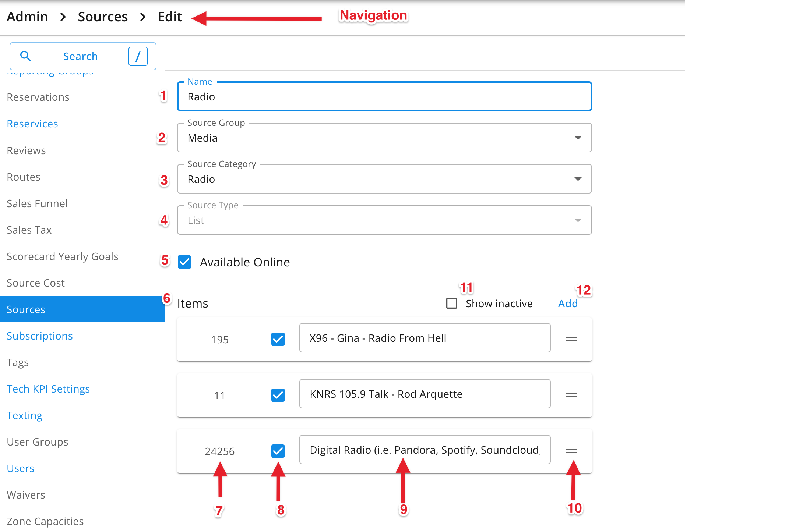This screenshot has width=810, height=532.
Task: Click the item ID 11
Action: tap(220, 396)
